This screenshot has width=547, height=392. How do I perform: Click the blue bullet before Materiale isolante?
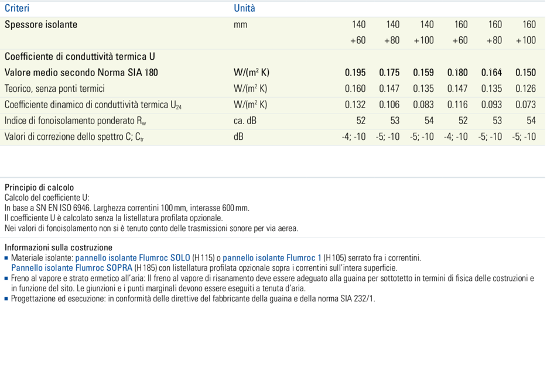(x=6, y=258)
